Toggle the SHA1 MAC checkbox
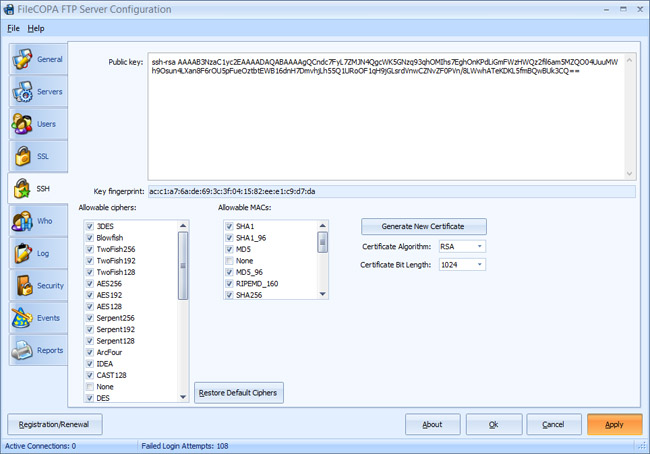Image resolution: width=650 pixels, height=454 pixels. point(229,226)
